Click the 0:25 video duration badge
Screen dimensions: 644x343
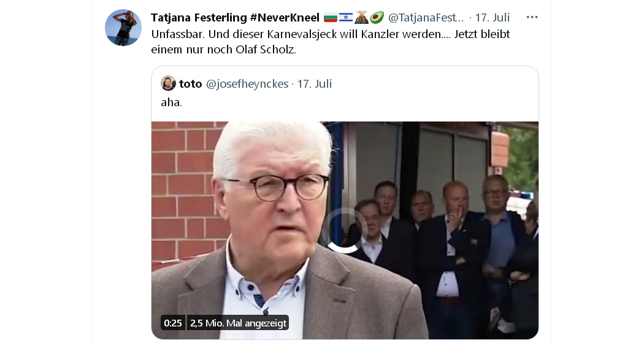(172, 323)
